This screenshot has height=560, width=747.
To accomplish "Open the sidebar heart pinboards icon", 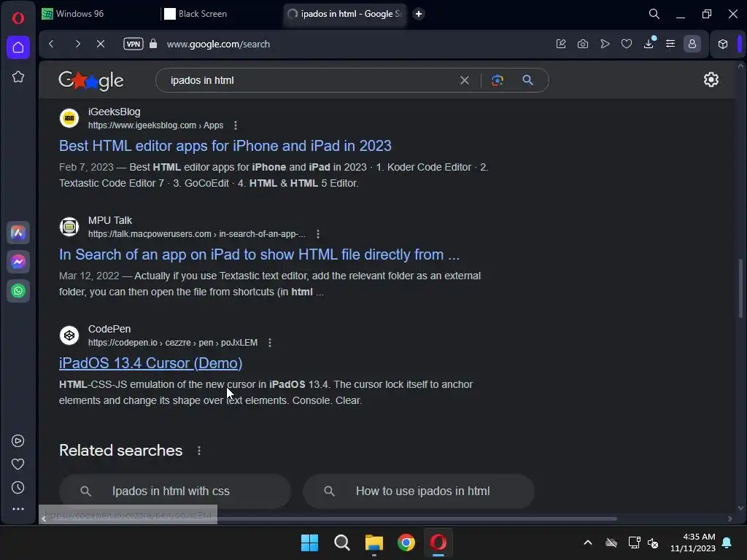I will (x=18, y=464).
